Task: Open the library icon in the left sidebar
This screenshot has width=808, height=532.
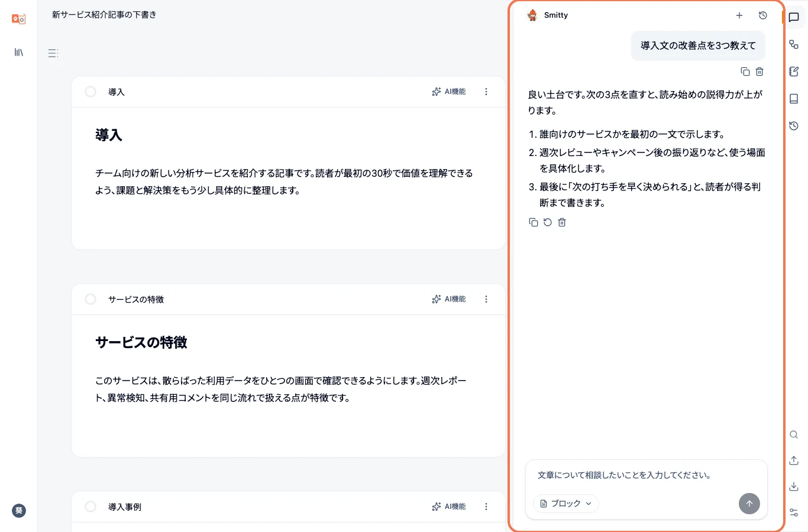Action: click(18, 53)
